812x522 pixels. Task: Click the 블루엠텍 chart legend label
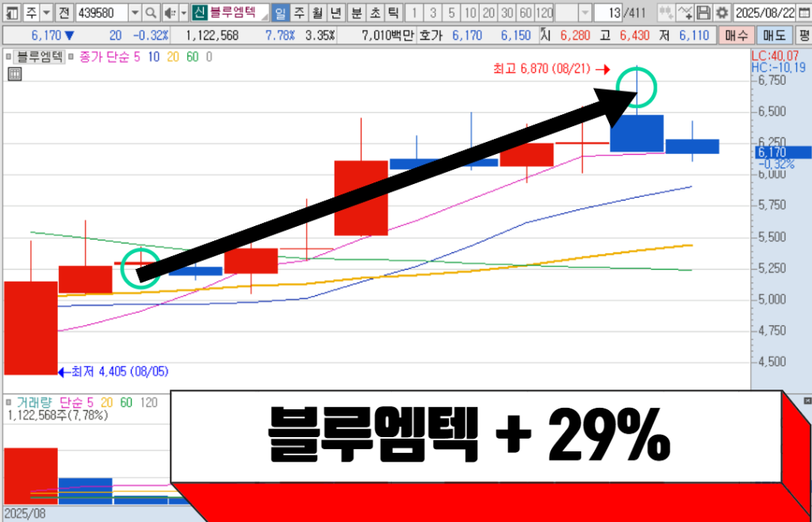click(x=40, y=57)
